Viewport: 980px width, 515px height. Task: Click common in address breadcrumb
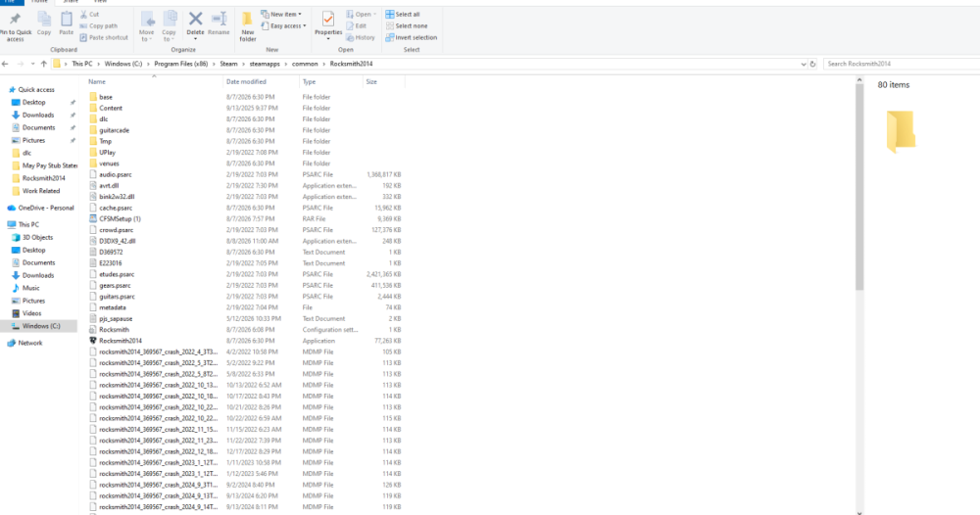[305, 64]
